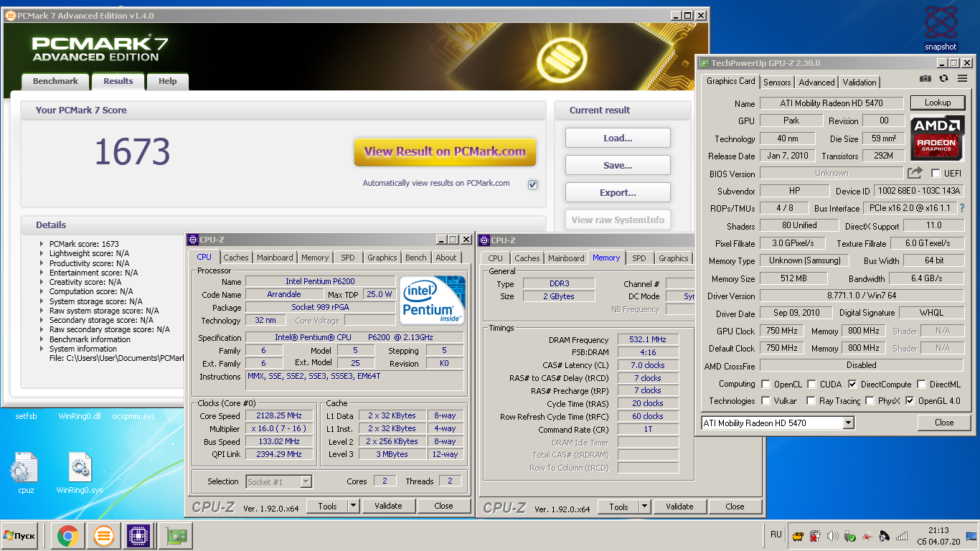Click View Result on PCMark.com button
This screenshot has height=551, width=980.
(445, 152)
